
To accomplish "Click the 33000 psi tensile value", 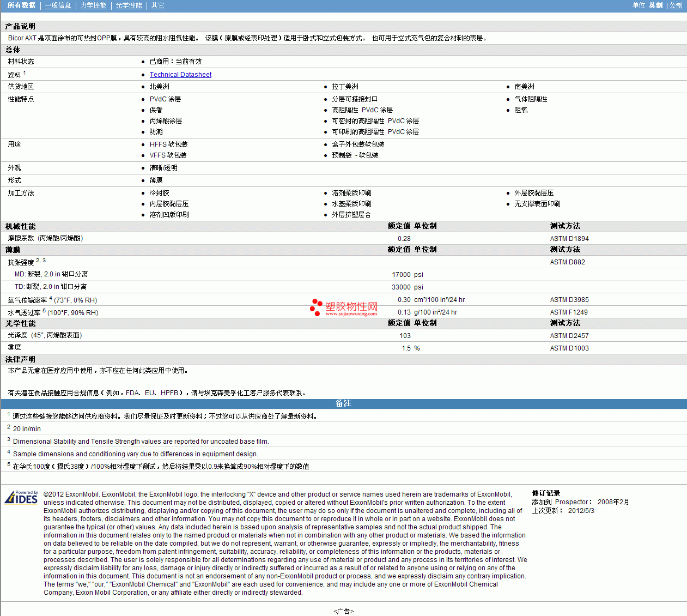I will (408, 287).
